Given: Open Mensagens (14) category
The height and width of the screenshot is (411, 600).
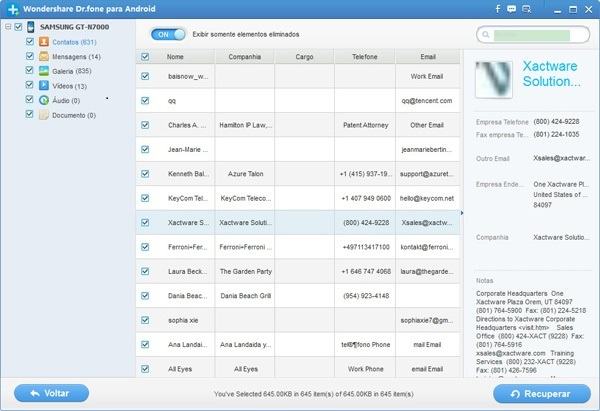Looking at the screenshot, I should [76, 57].
